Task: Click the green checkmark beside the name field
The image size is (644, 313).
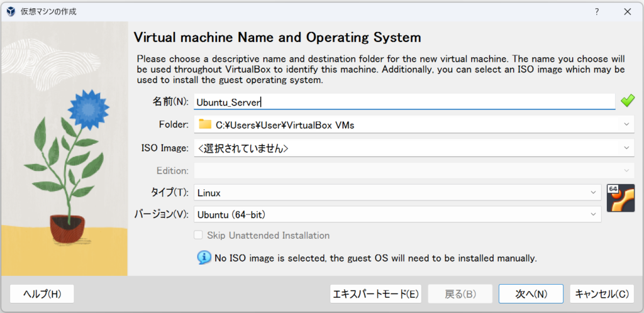Action: click(628, 101)
